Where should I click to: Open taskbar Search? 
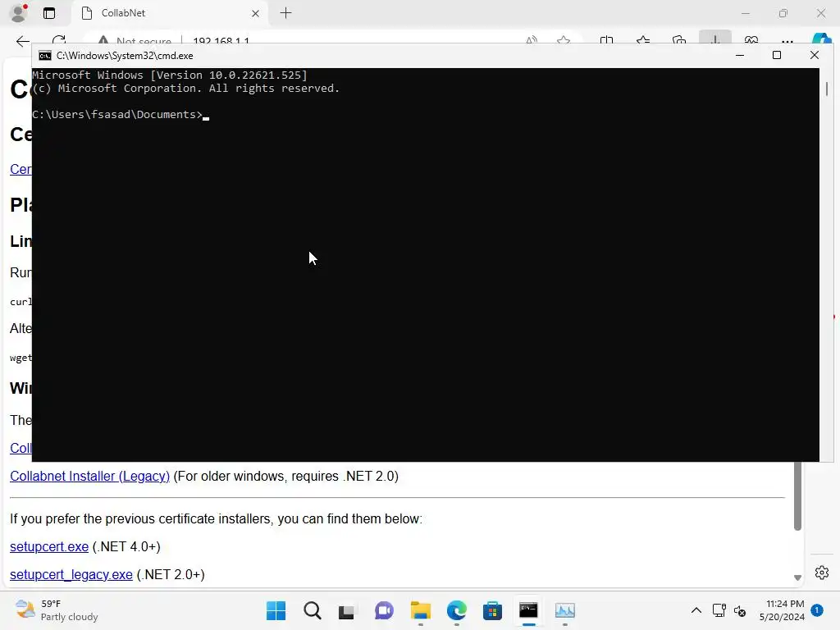313,610
